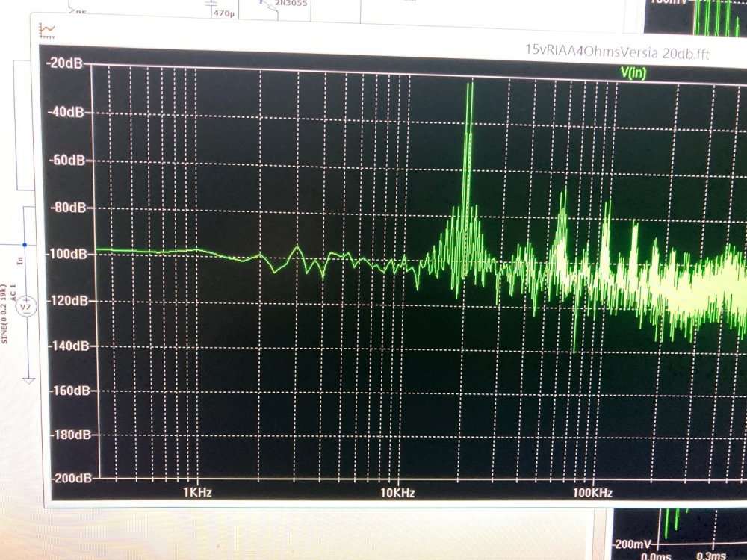Image resolution: width=747 pixels, height=560 pixels.
Task: Click the 0.3ms time label in lower plot
Action: click(711, 555)
